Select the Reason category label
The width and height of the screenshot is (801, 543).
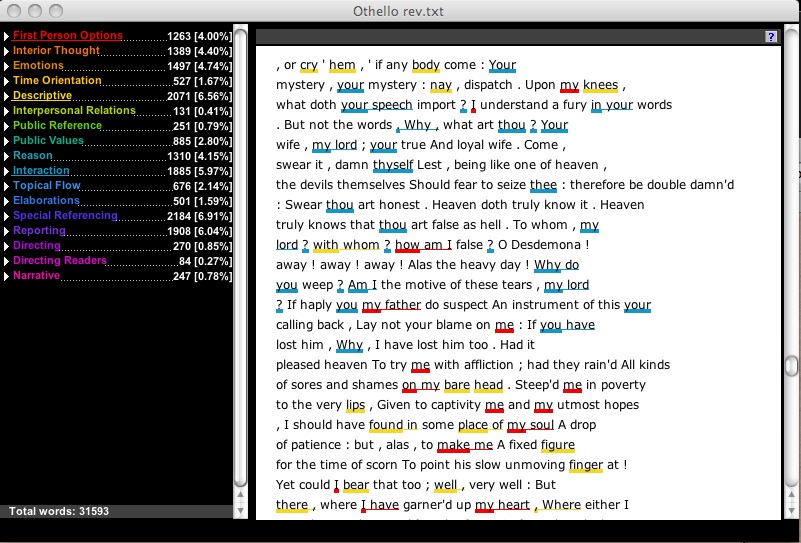33,155
